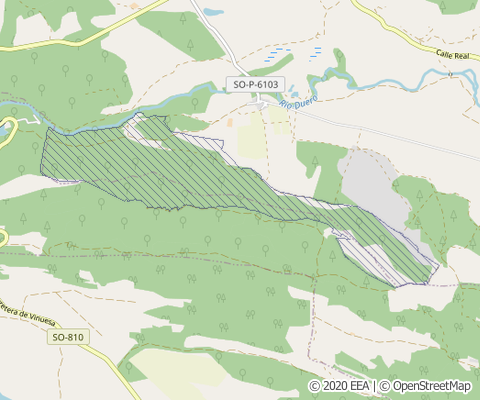Click the SO-810 road shield label

[68, 337]
